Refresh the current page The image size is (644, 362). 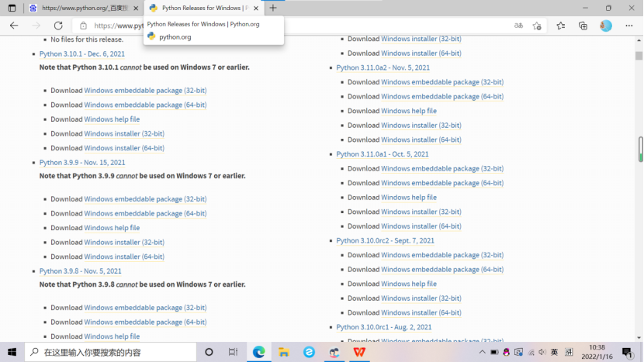(58, 26)
